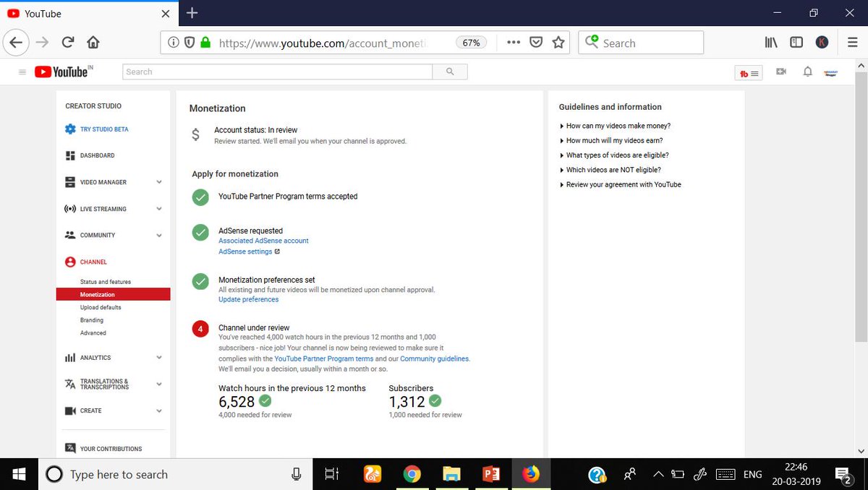The image size is (868, 490).
Task: Open the Firefox library icon
Action: coord(771,43)
